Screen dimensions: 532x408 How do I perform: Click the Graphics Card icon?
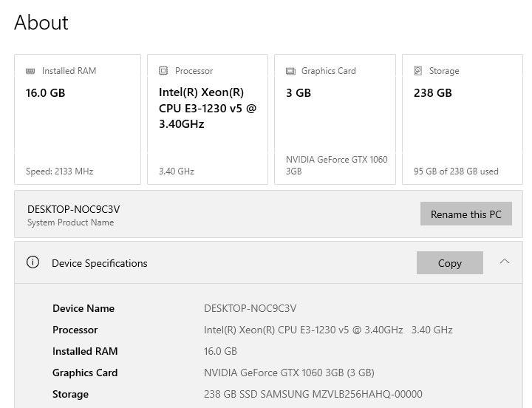tap(290, 71)
